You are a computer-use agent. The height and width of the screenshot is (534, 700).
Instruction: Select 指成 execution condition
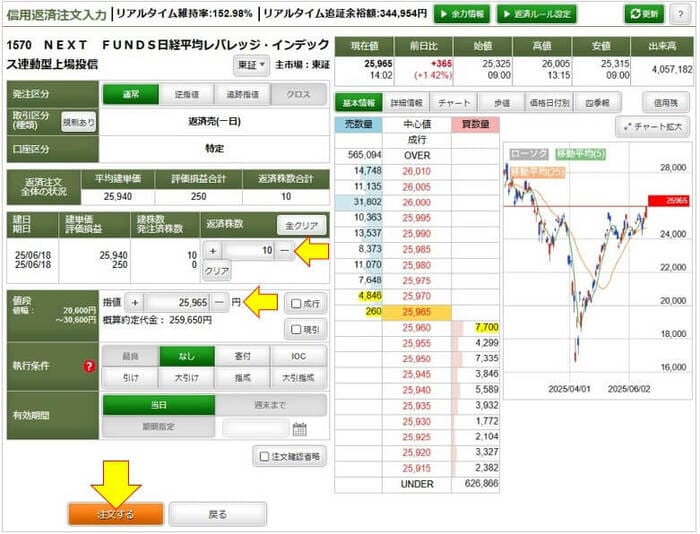pos(242,378)
